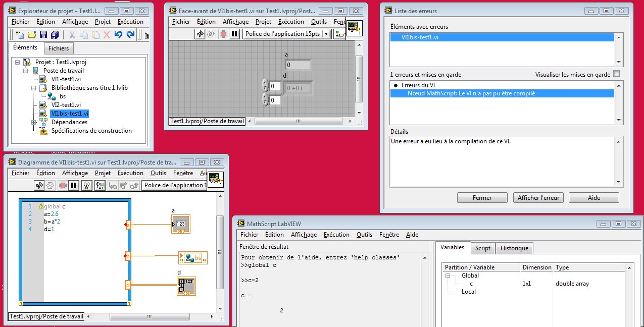644x327 pixels.
Task: Click Pause button in Face-avant toolbar
Action: coord(234,34)
